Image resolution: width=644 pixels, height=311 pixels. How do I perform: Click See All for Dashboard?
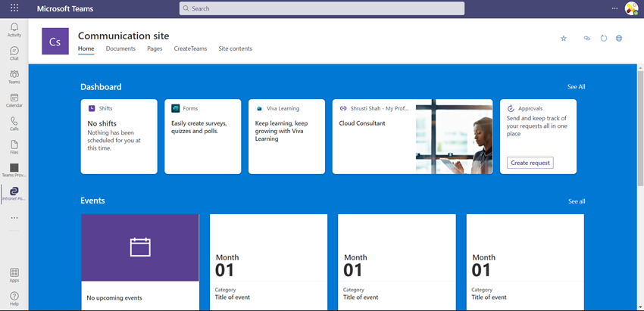pos(577,87)
